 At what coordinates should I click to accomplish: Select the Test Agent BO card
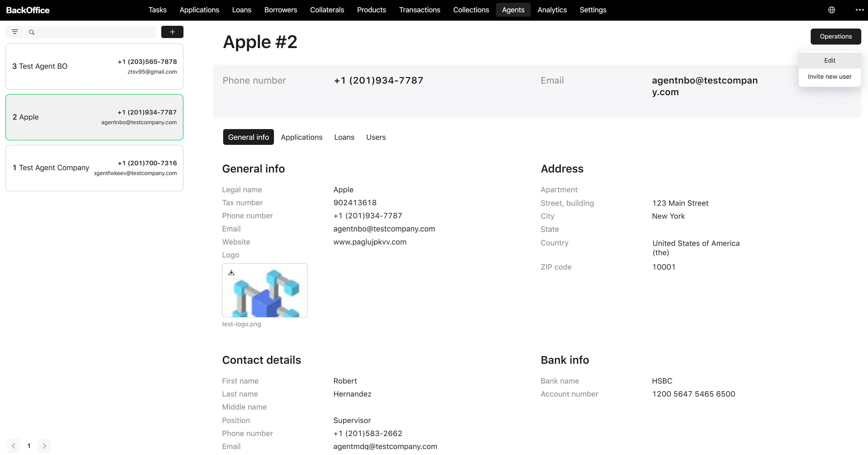pos(94,66)
